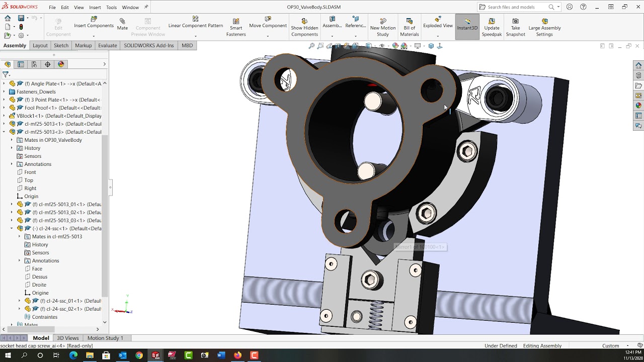Open Firefox from Windows taskbar
Viewport: 644px width, 362px height.
[237, 355]
